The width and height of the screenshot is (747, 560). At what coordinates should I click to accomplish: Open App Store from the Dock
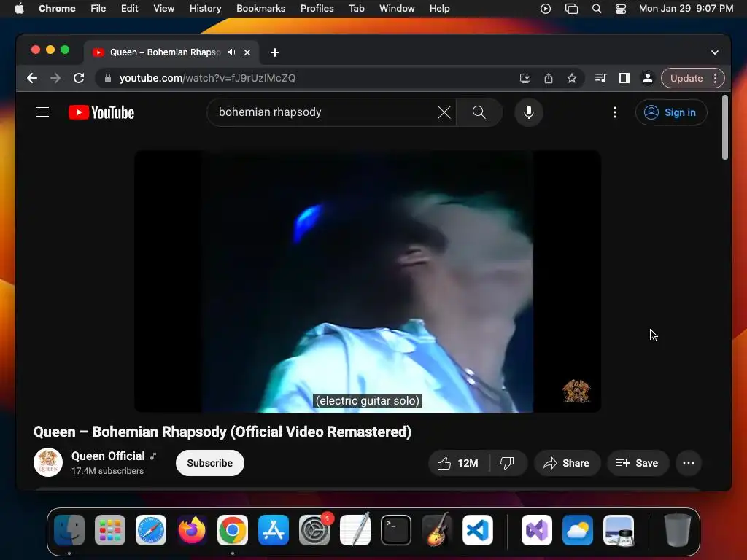click(274, 530)
